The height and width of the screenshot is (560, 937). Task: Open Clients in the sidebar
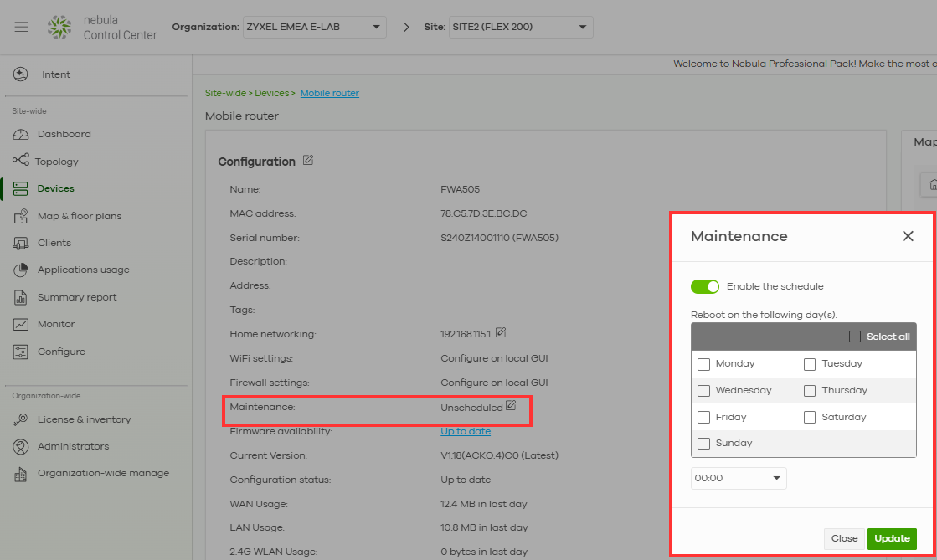(x=54, y=243)
